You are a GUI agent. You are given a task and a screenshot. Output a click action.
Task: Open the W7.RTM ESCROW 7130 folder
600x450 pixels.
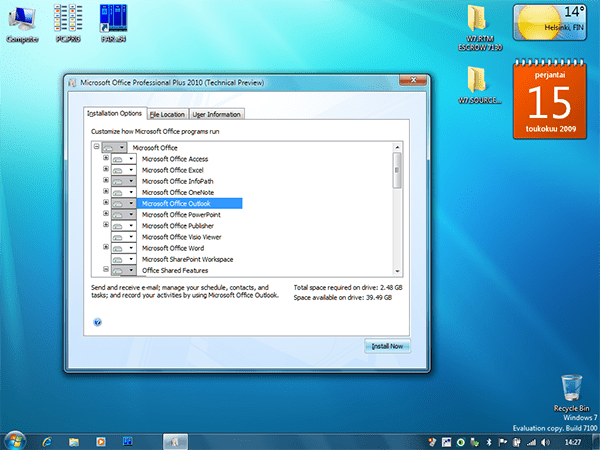(x=480, y=28)
